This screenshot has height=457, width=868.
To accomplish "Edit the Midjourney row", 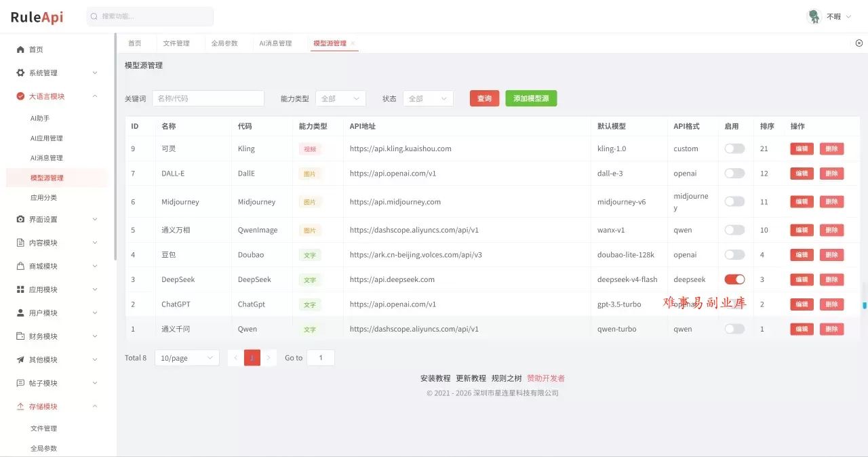I will [802, 201].
